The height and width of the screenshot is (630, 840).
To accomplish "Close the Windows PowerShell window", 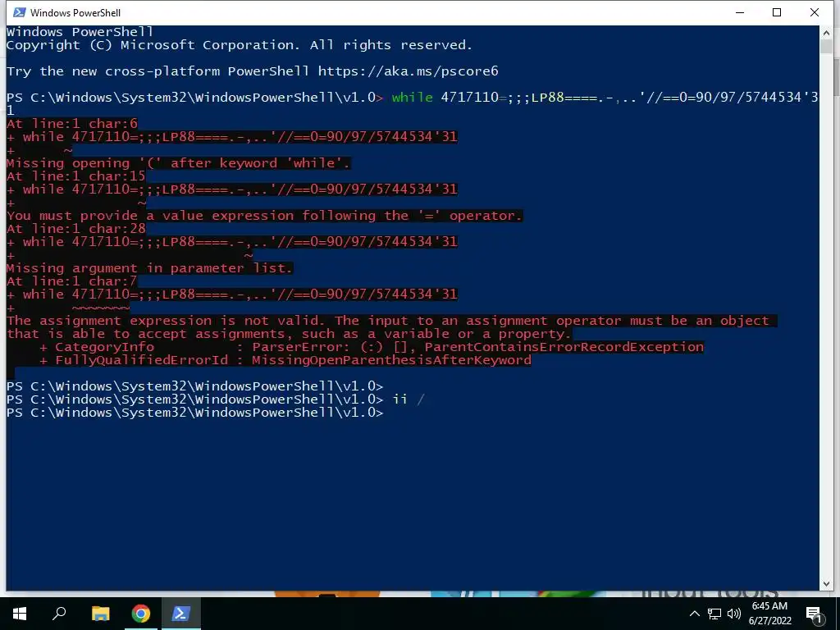I will tap(815, 12).
